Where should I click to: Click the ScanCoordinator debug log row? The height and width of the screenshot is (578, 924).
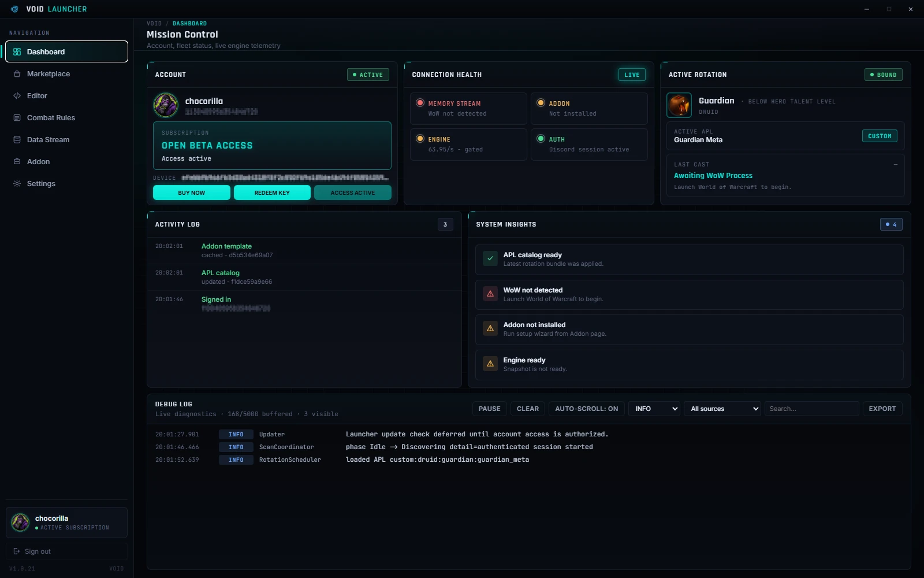coord(528,447)
